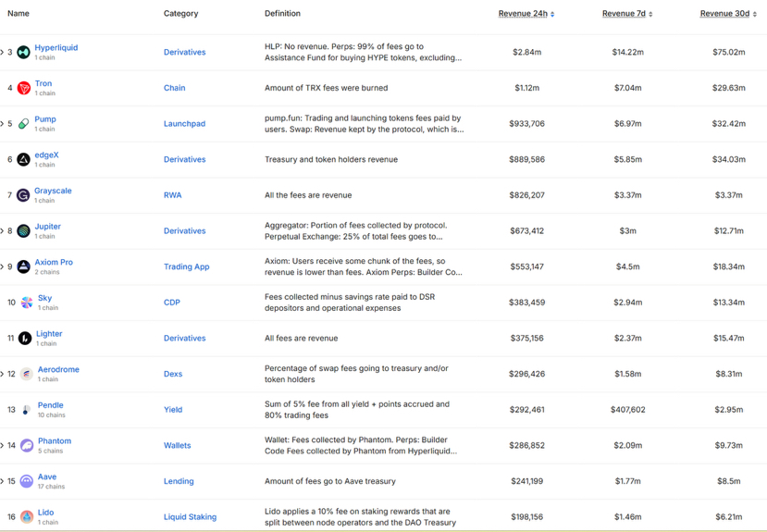The image size is (767, 532).
Task: Sort table by Revenue 24h column
Action: click(526, 14)
